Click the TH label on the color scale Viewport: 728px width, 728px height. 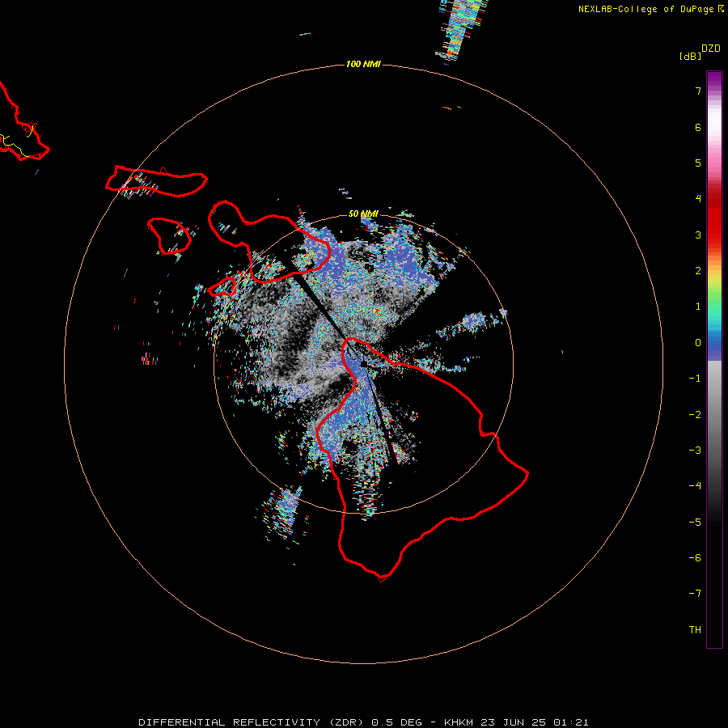tap(695, 630)
